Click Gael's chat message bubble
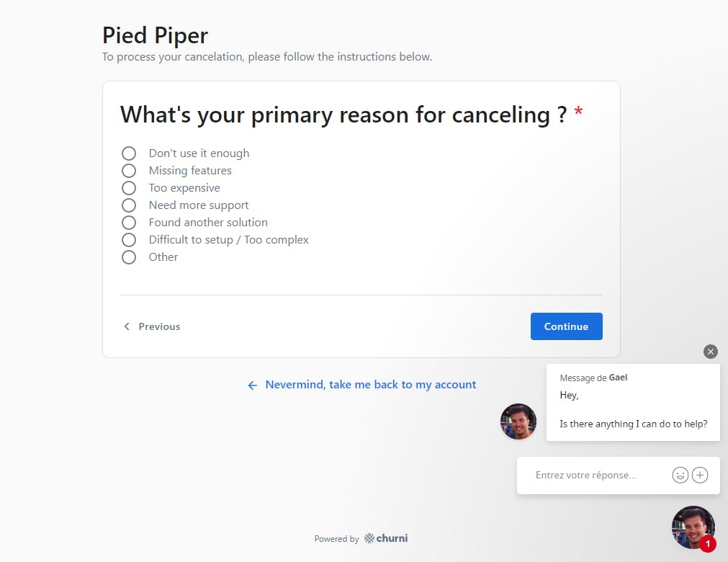The width and height of the screenshot is (728, 562). click(x=633, y=403)
